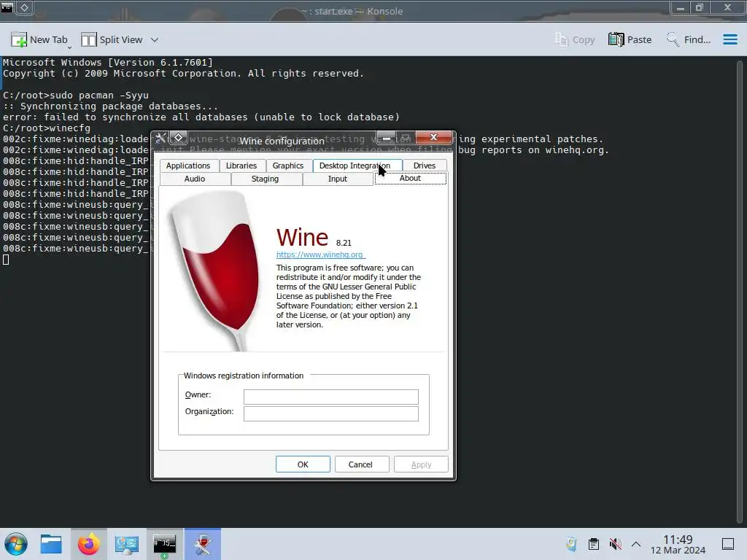Click the Konsole app icon in title bar

[7, 7]
